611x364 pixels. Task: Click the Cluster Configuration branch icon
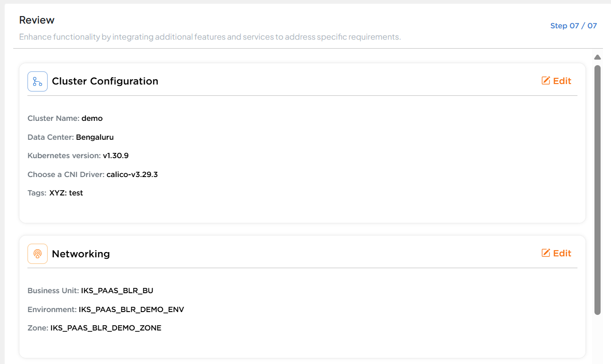37,81
